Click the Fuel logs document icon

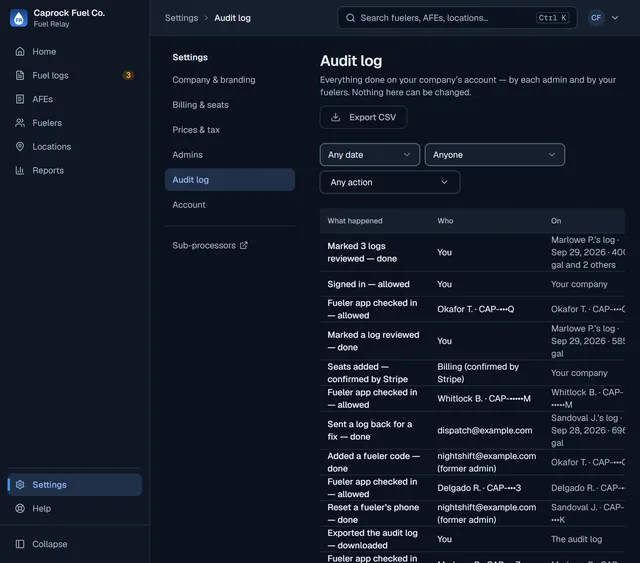click(20, 75)
